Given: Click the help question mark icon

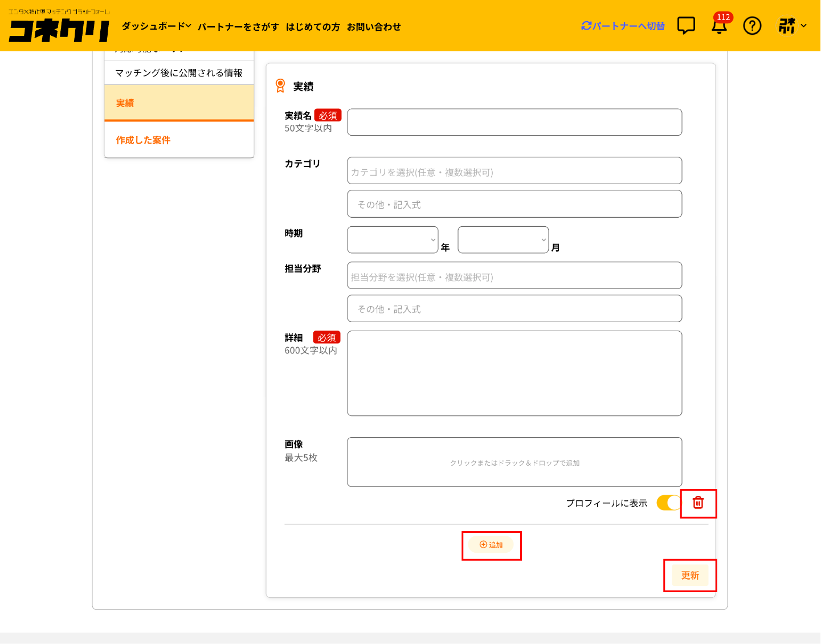Looking at the screenshot, I should coord(752,26).
